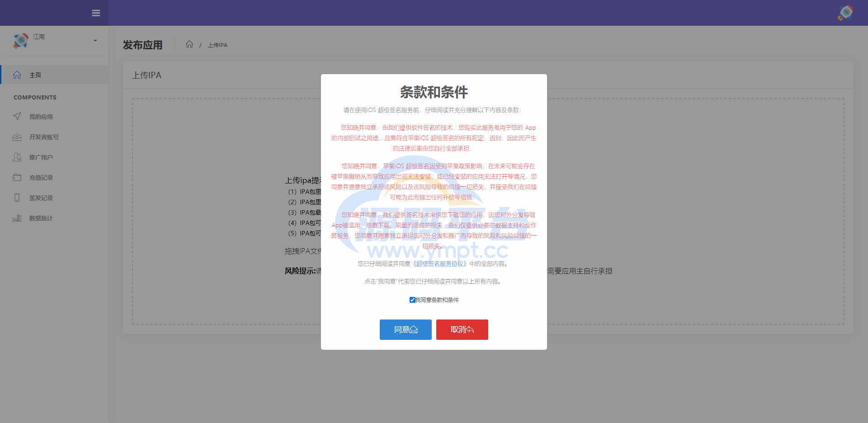Click the 充值记录 wallet icon
This screenshot has width=868, height=423.
tap(17, 178)
